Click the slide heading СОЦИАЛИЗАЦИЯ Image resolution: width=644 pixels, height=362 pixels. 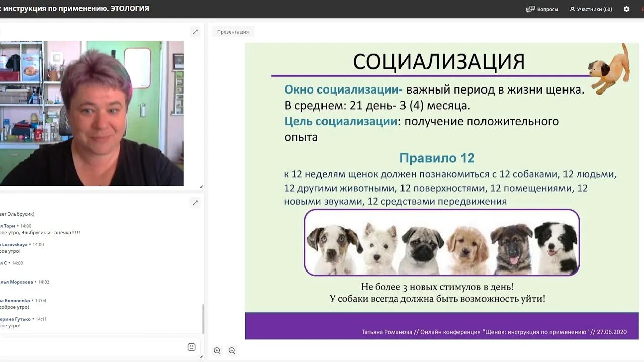pyautogui.click(x=439, y=61)
